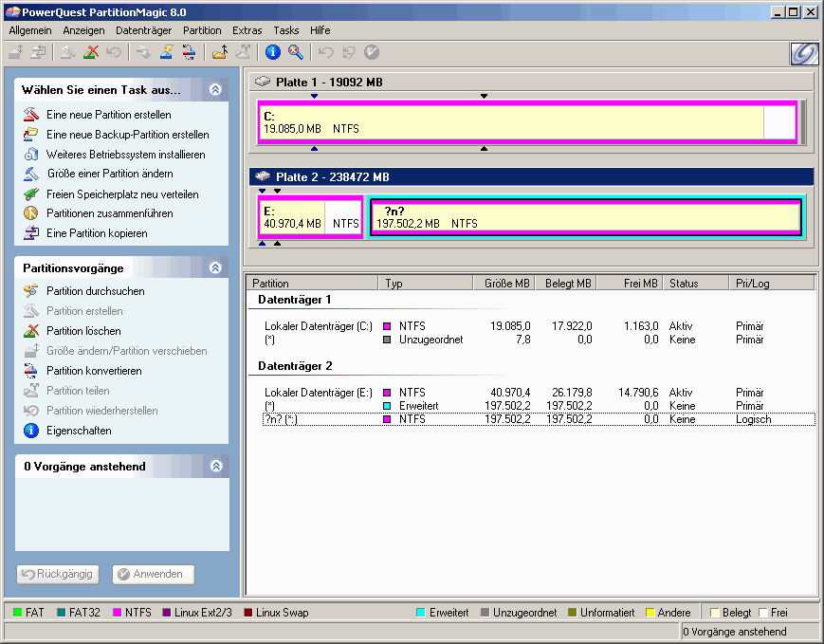Choose 'Eine Partition kopieren' task
Screen dimensions: 824x644
coord(98,233)
